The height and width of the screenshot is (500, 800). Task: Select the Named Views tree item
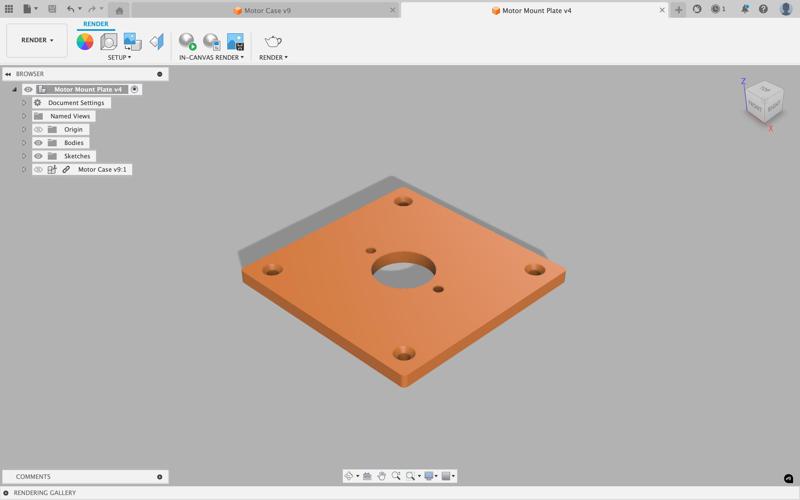(x=70, y=116)
